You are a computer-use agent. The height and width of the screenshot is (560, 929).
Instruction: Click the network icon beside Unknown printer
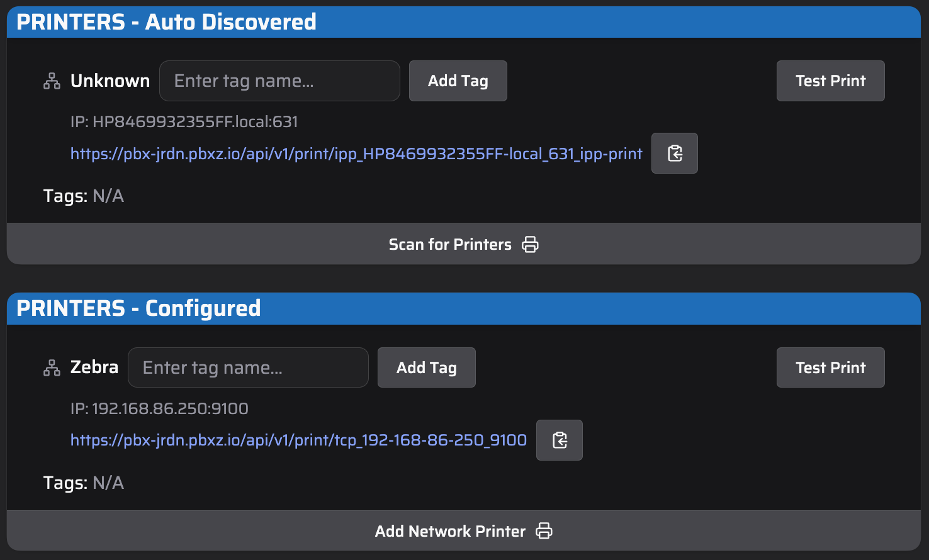click(51, 81)
